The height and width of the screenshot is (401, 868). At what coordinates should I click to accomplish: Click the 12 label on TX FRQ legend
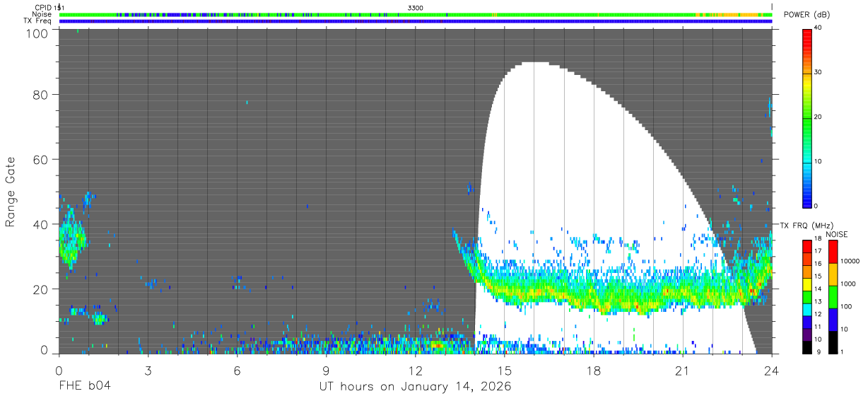pos(816,314)
